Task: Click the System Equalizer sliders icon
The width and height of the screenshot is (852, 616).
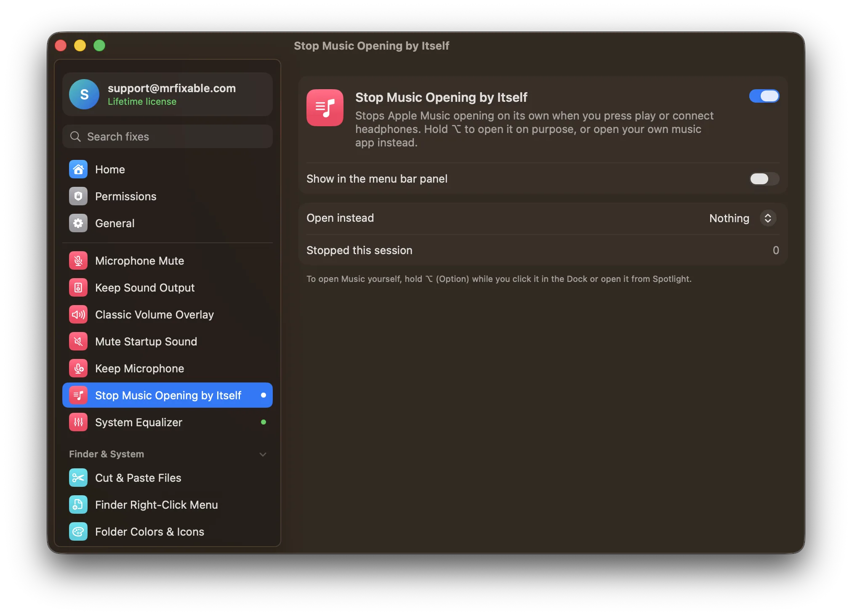Action: pyautogui.click(x=78, y=422)
